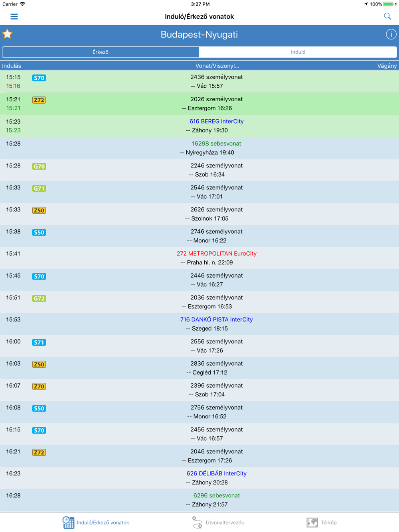Select the Induló/Érkező vonatok bottom tab

(96, 522)
